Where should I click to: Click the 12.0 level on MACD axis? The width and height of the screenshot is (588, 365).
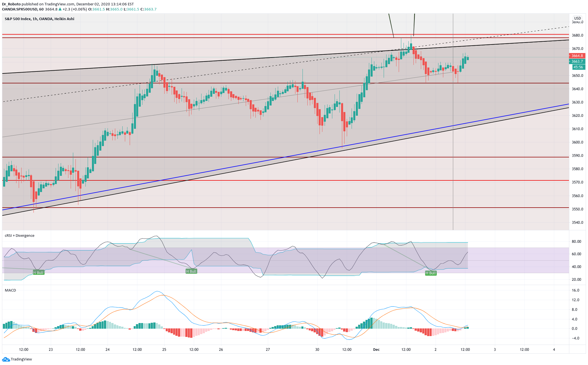pyautogui.click(x=576, y=300)
